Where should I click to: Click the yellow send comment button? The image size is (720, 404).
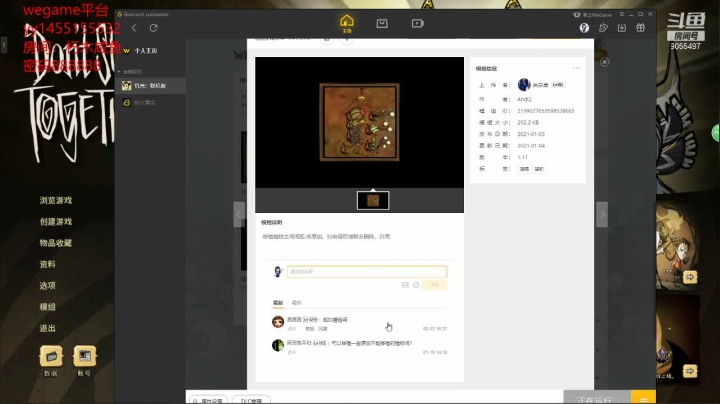[x=434, y=285]
